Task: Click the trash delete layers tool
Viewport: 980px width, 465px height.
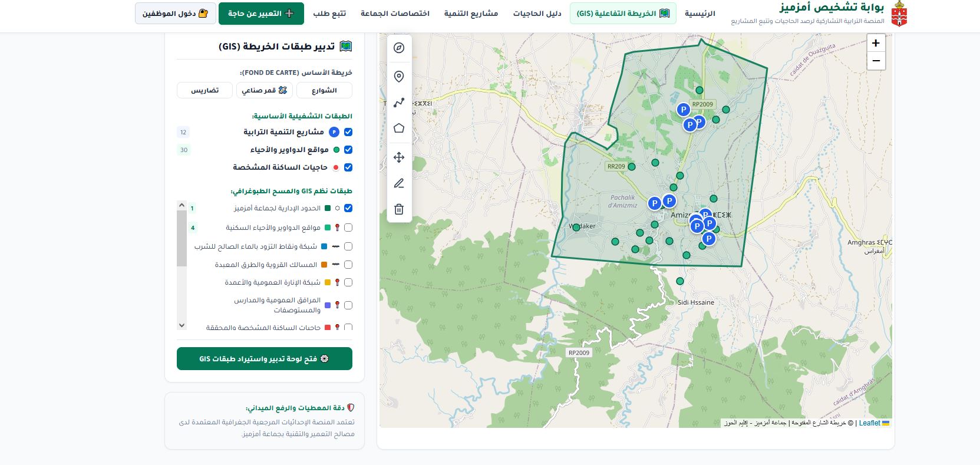Action: (x=399, y=209)
